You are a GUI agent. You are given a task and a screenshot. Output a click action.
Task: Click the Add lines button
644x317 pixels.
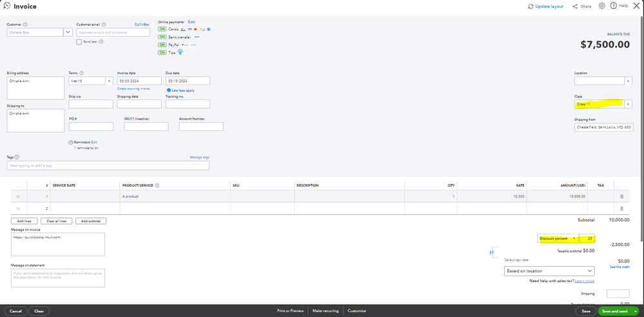pyautogui.click(x=24, y=221)
